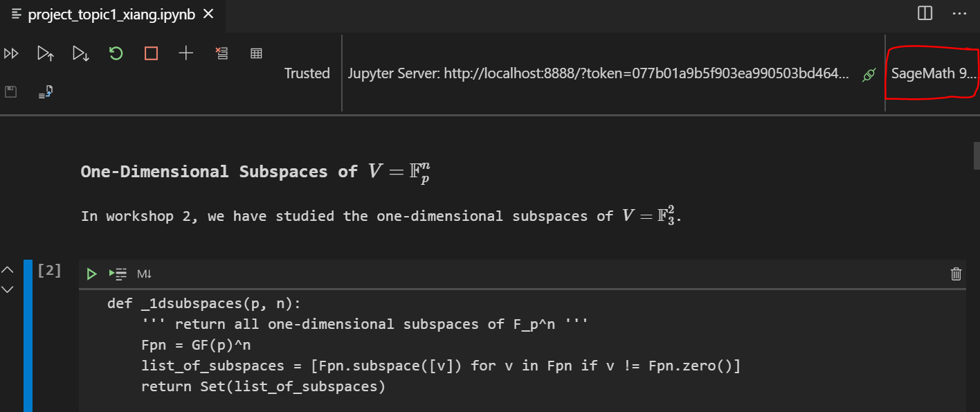Run the _1dsubspaces cell with green play icon

tap(91, 274)
